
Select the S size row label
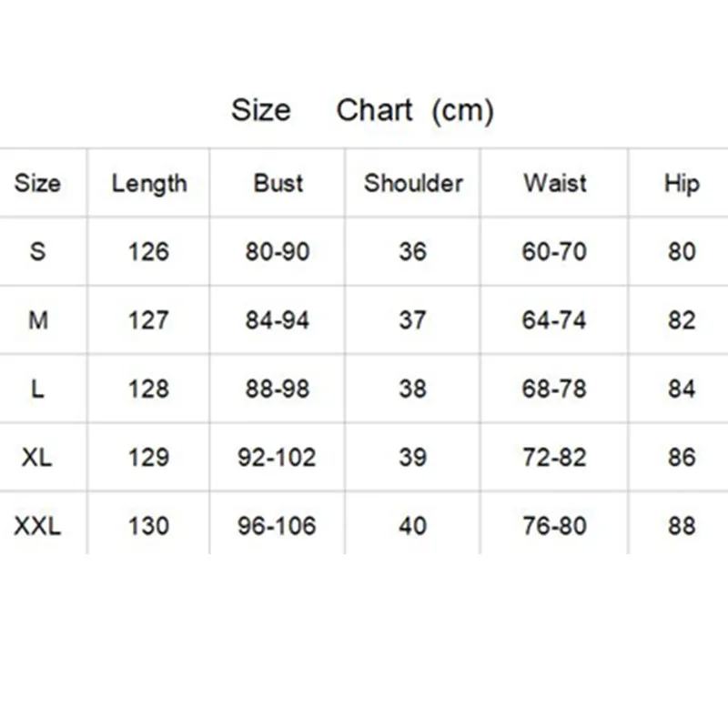37,251
